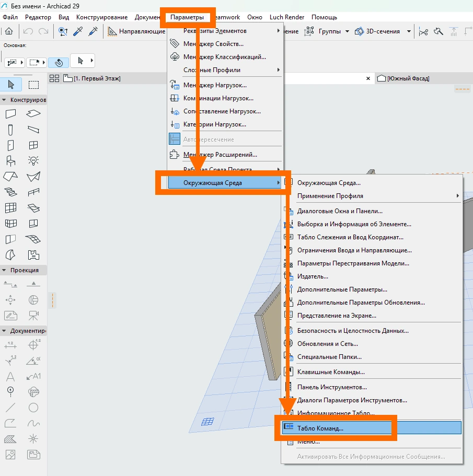Select the Stair tool

click(x=10, y=192)
